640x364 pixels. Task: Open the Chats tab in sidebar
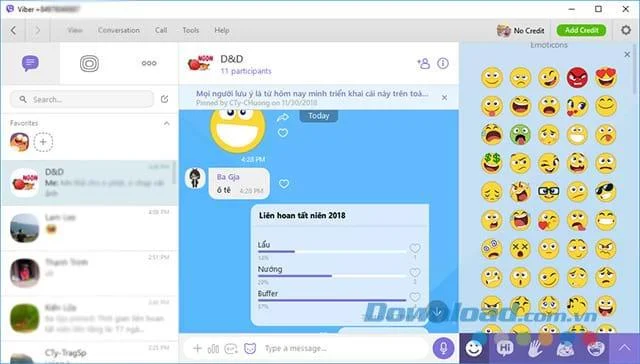(30, 63)
